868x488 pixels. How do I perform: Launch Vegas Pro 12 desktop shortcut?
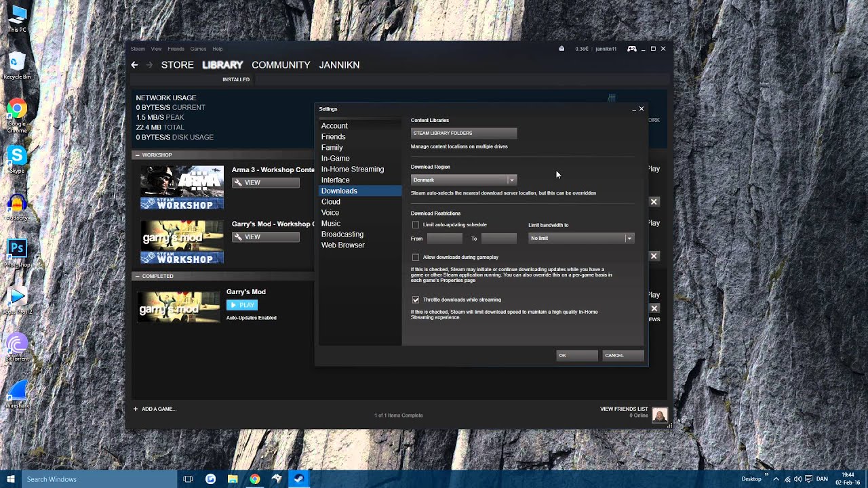(x=17, y=300)
